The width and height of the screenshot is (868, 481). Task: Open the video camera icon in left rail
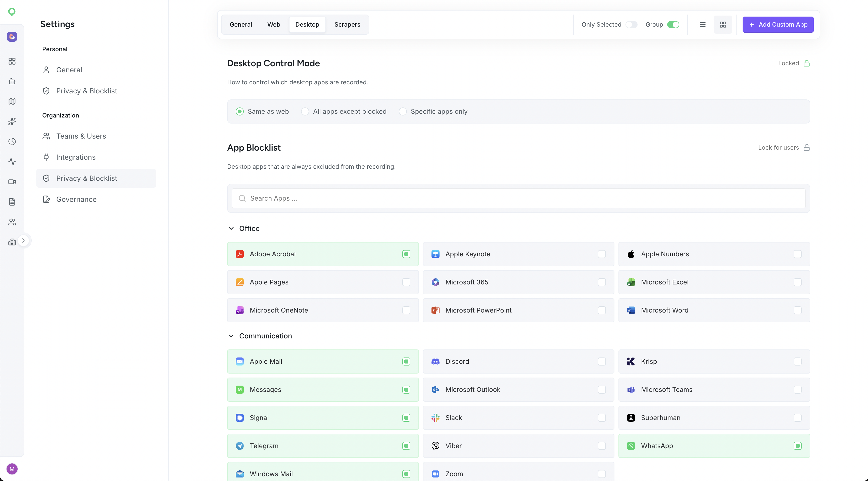point(12,182)
